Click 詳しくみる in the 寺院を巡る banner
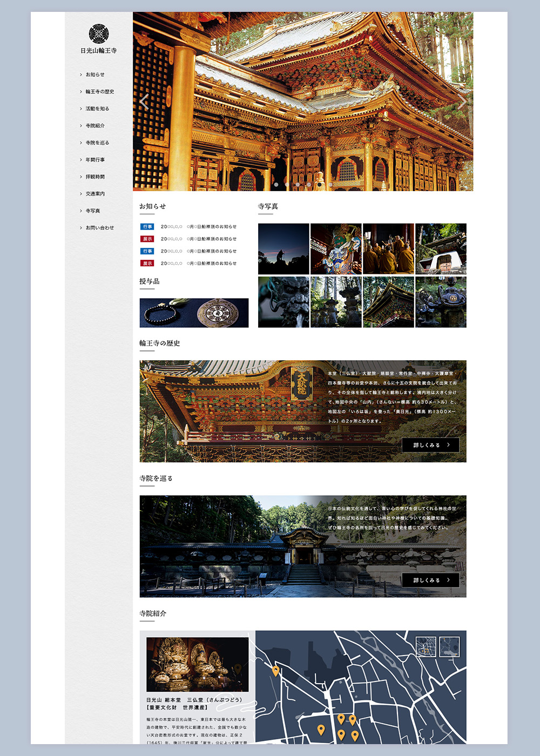This screenshot has width=540, height=756. (430, 580)
